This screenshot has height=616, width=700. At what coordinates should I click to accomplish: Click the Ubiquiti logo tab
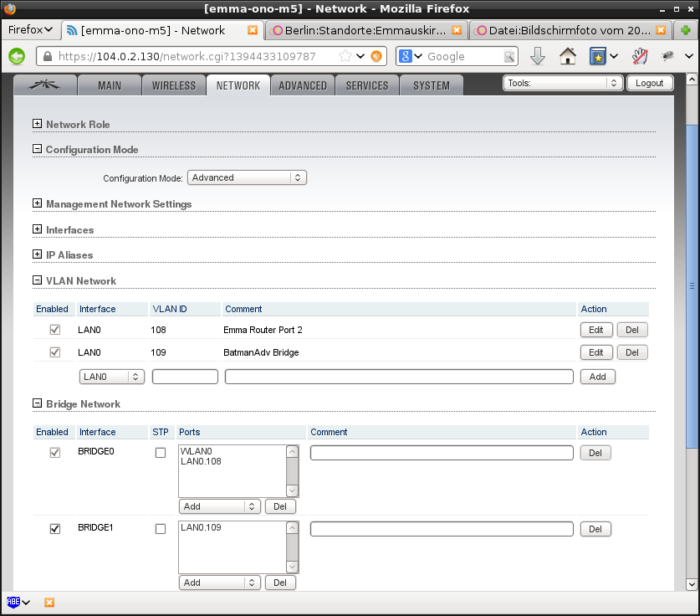[46, 85]
